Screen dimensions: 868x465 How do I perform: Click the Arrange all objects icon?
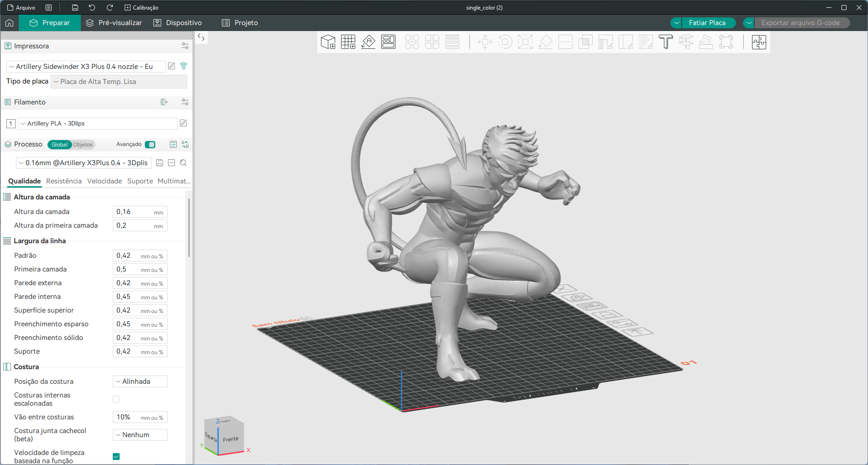point(388,42)
